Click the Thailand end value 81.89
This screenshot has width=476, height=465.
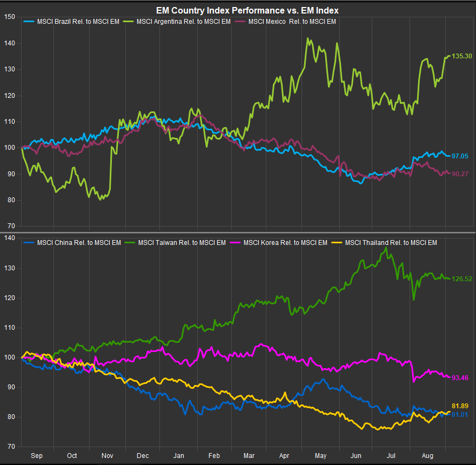point(460,406)
